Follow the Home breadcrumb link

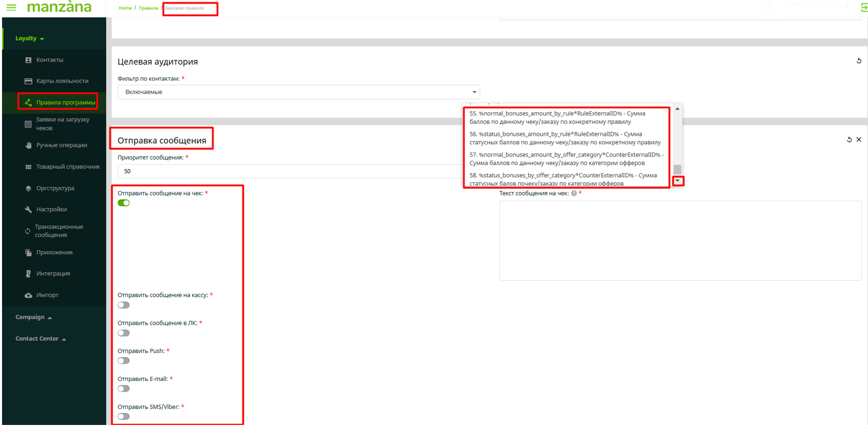(125, 8)
